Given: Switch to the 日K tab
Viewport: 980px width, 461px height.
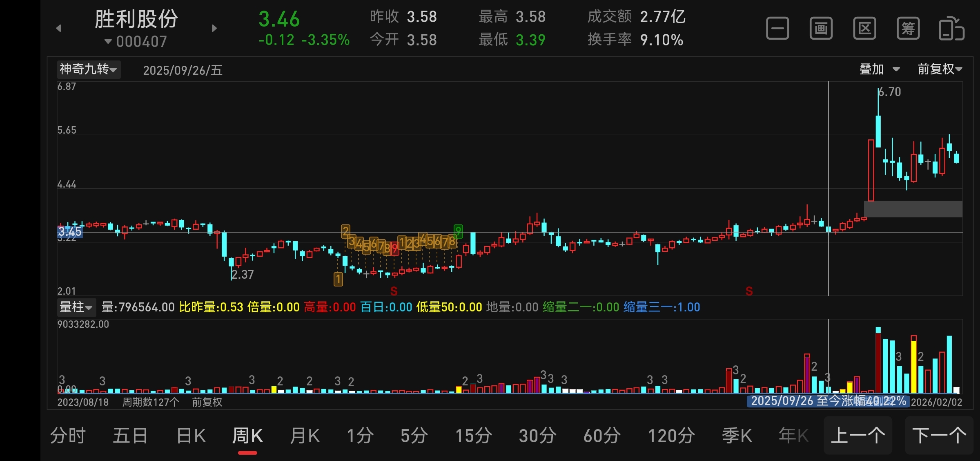Looking at the screenshot, I should (191, 436).
